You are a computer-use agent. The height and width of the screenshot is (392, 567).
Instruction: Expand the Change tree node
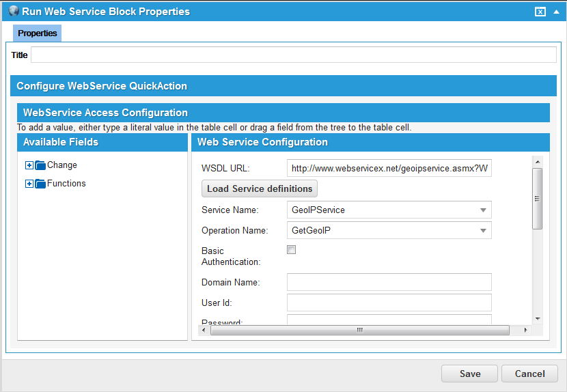click(29, 165)
